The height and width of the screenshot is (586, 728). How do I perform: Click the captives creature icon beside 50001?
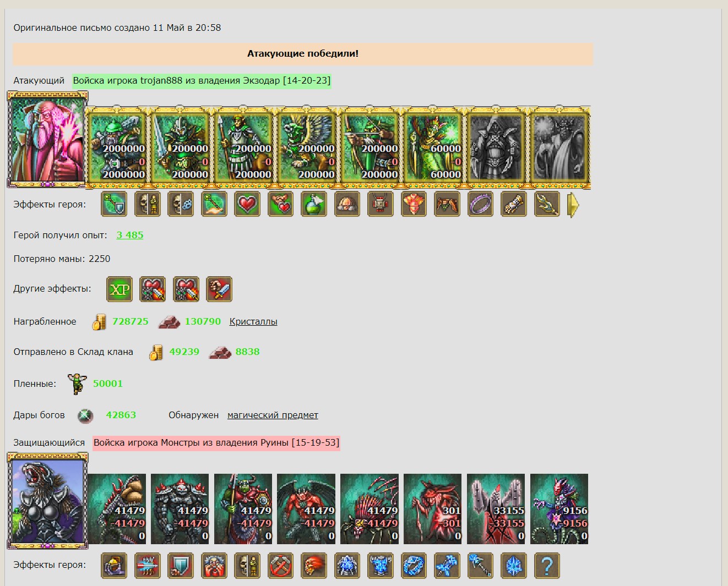pyautogui.click(x=77, y=384)
